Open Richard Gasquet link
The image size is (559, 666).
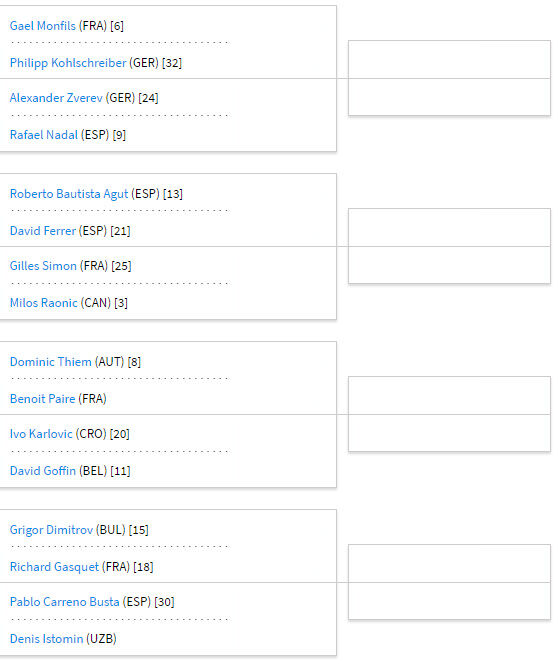click(54, 567)
